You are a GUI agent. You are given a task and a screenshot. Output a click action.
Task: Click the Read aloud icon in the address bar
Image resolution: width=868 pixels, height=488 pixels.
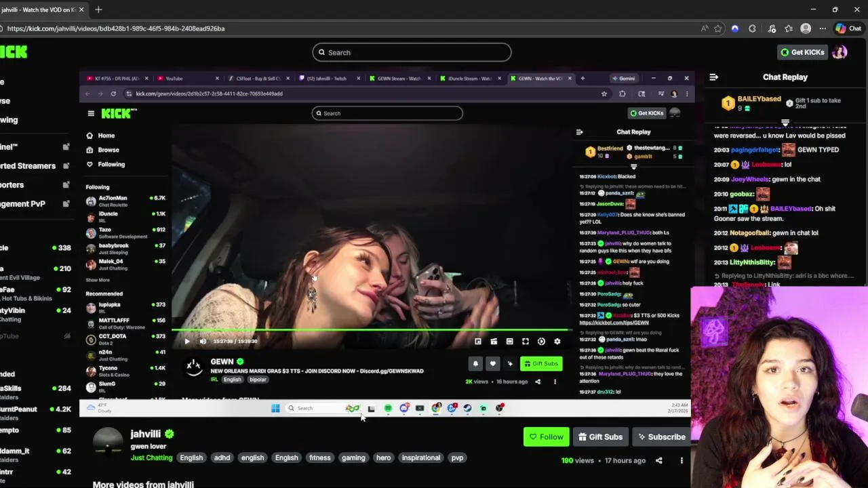(705, 28)
